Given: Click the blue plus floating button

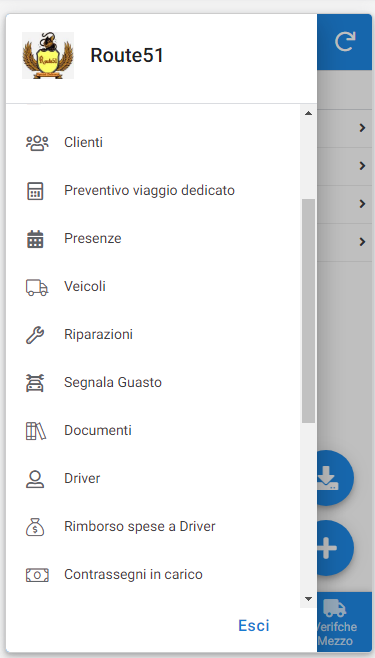Looking at the screenshot, I should coord(334,548).
